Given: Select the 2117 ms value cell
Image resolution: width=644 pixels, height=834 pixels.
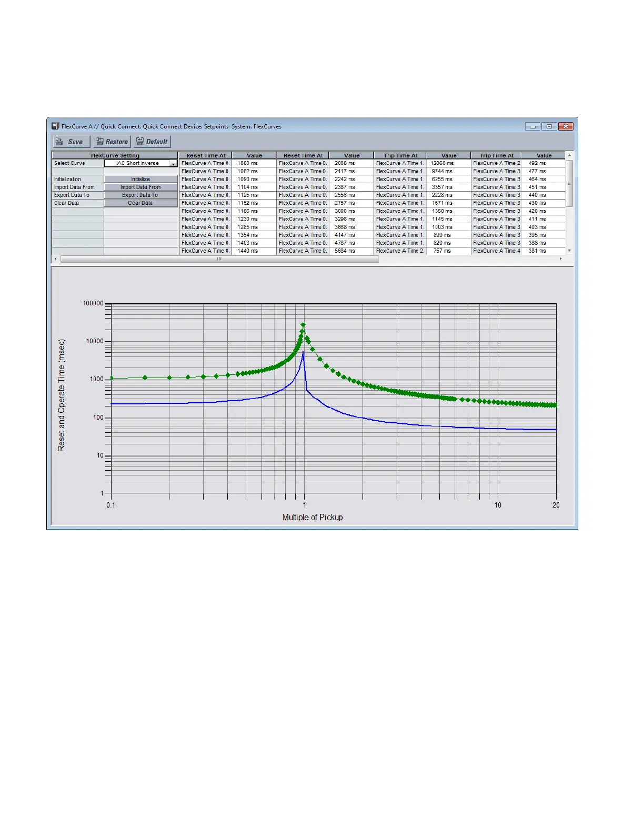Looking at the screenshot, I should point(351,171).
